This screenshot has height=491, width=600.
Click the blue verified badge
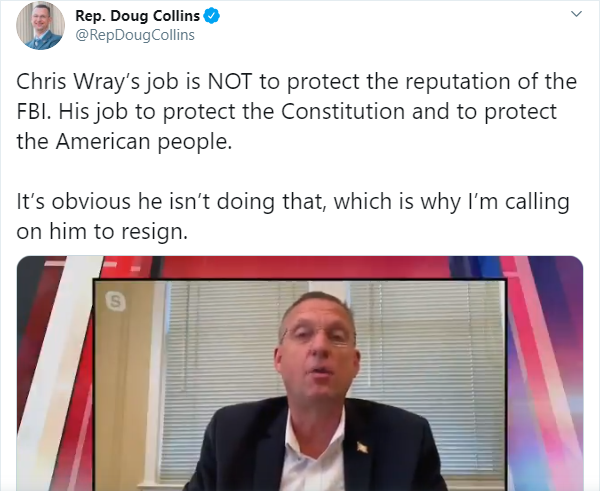pyautogui.click(x=212, y=16)
